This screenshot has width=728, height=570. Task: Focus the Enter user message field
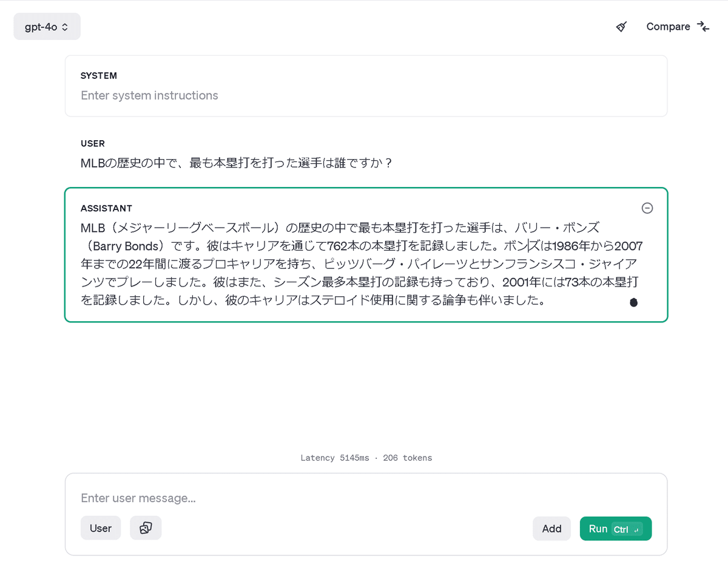click(366, 498)
